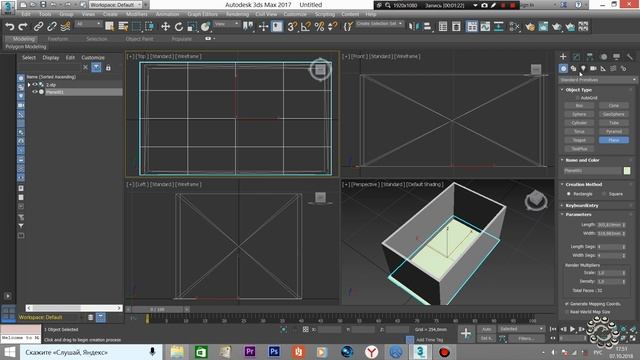This screenshot has height=360, width=640.
Task: Enable the AutoGrid checkbox
Action: pos(578,98)
